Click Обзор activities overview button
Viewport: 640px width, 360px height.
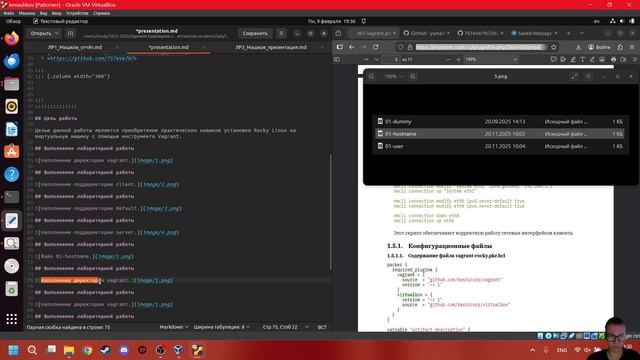pos(13,21)
